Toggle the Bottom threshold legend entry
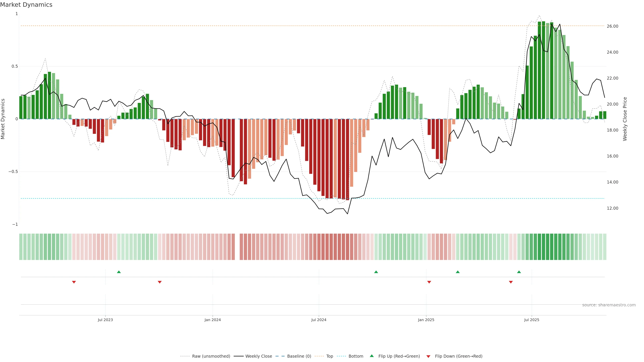 356,356
